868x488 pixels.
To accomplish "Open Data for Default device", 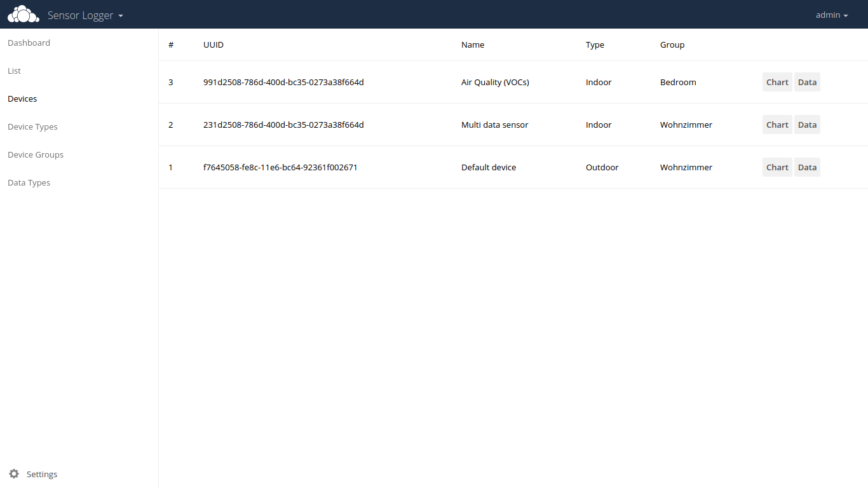I will tap(807, 167).
